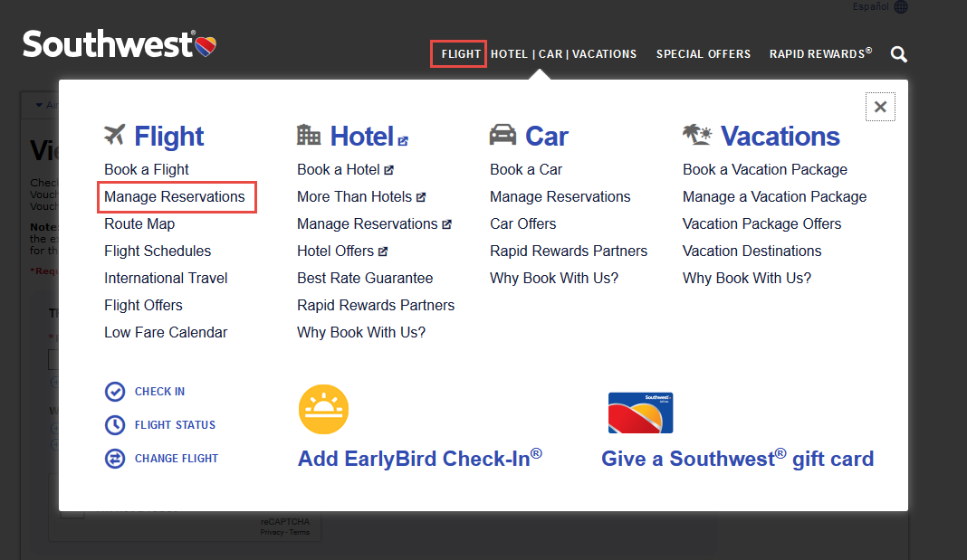The image size is (967, 560).
Task: Open HOTEL navigation menu item
Action: tap(509, 54)
